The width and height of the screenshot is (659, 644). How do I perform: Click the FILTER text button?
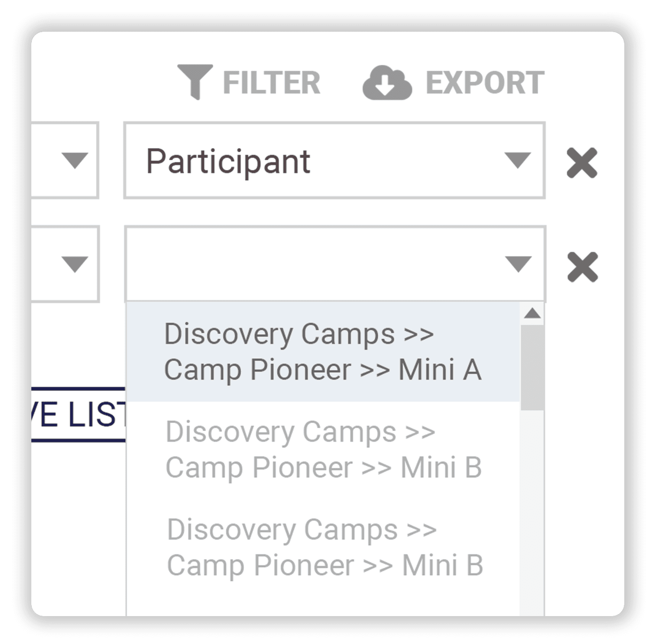tap(271, 83)
